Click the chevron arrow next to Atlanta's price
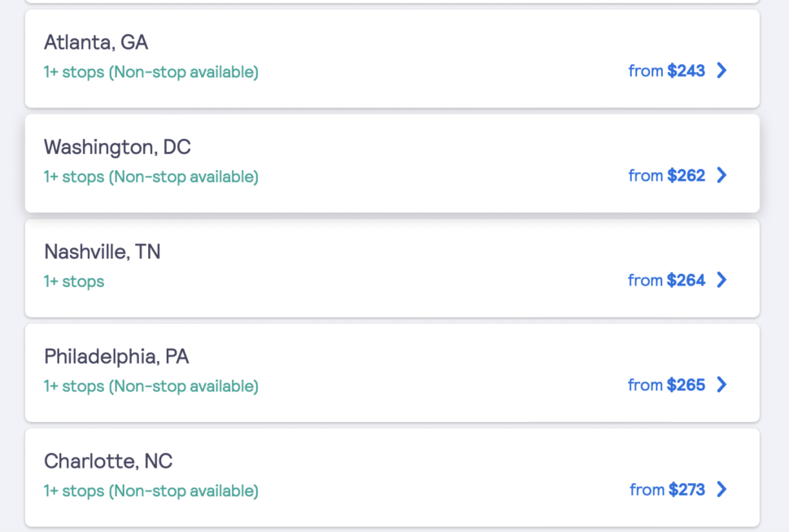This screenshot has width=789, height=532. click(721, 71)
